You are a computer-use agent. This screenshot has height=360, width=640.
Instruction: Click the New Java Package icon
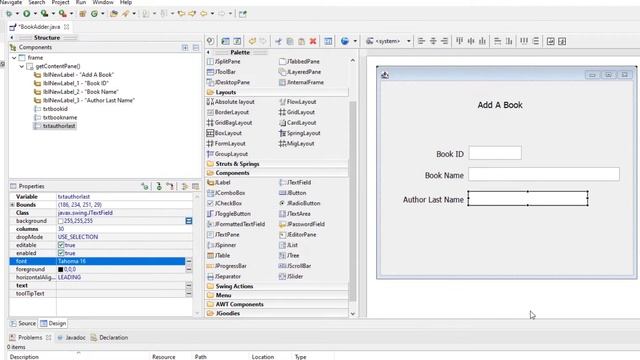tap(82, 14)
